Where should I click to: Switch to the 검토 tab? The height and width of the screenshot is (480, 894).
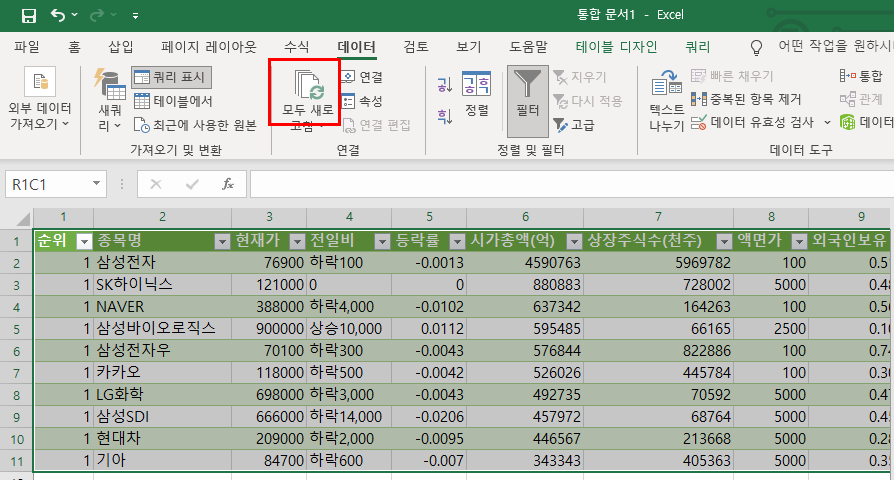pyautogui.click(x=416, y=47)
